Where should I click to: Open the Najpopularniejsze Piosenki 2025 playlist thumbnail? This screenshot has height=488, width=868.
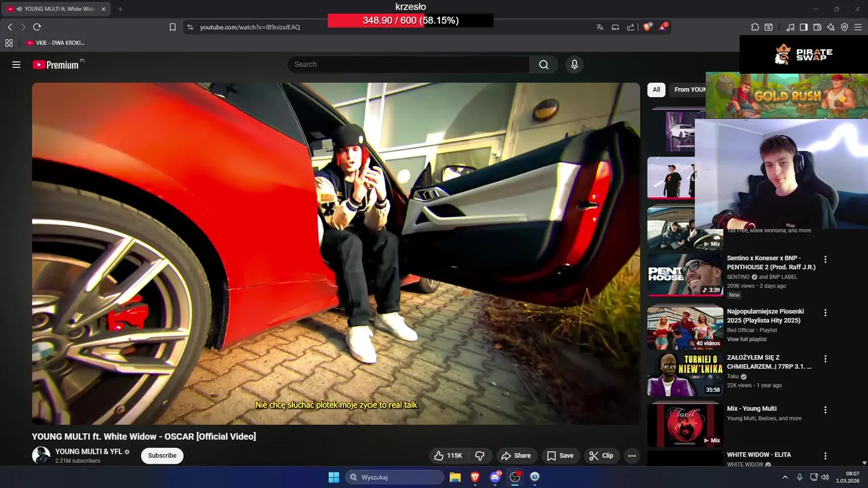click(685, 328)
